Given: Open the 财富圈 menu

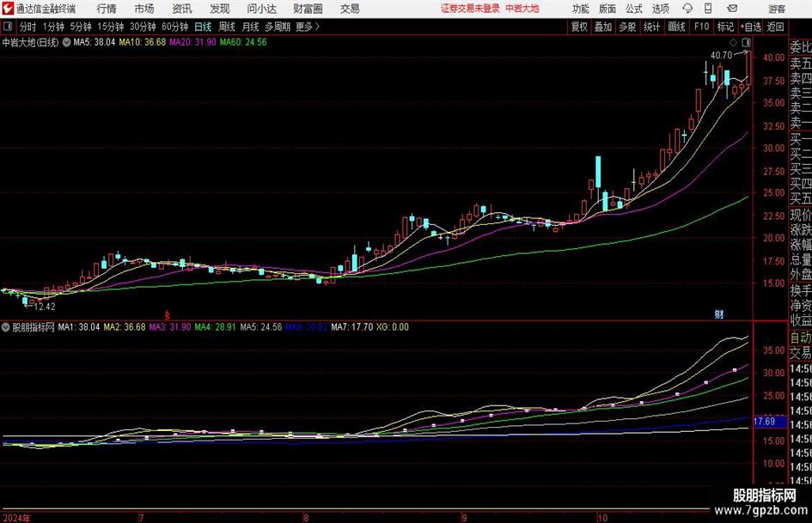Looking at the screenshot, I should pos(308,9).
